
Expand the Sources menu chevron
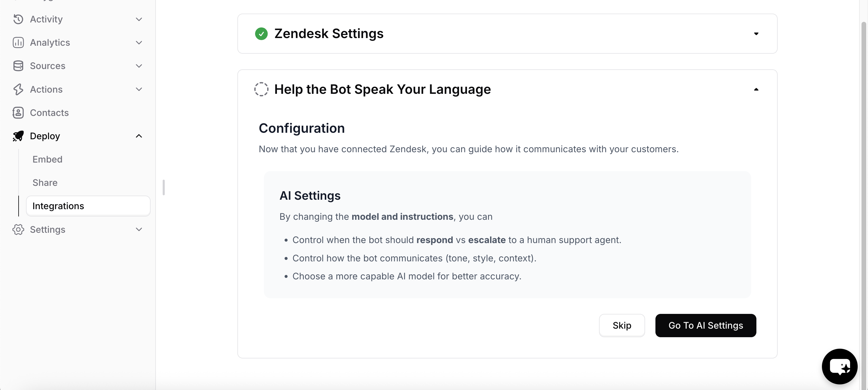(x=139, y=66)
